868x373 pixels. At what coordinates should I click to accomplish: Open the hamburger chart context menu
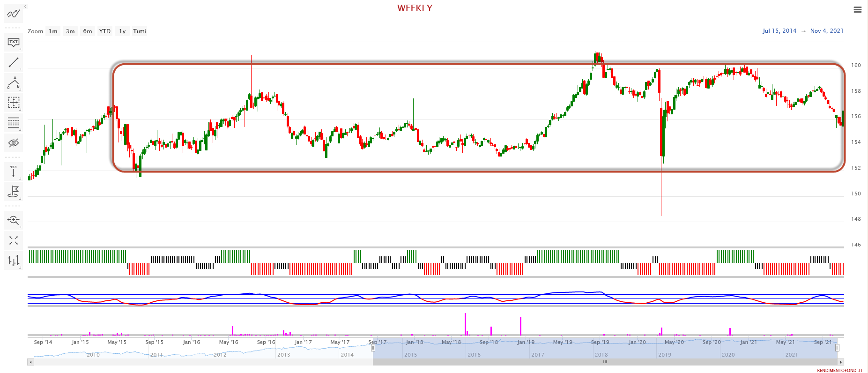pos(857,10)
